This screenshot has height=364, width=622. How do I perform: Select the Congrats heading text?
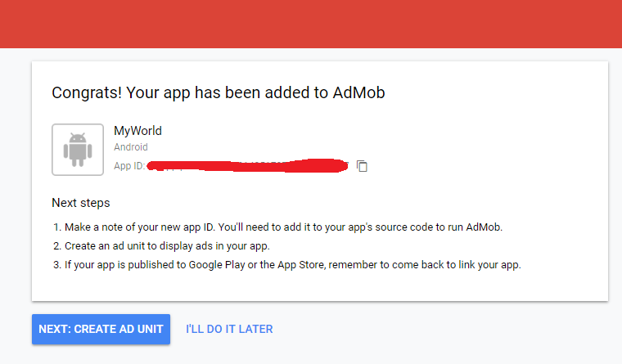tap(219, 92)
